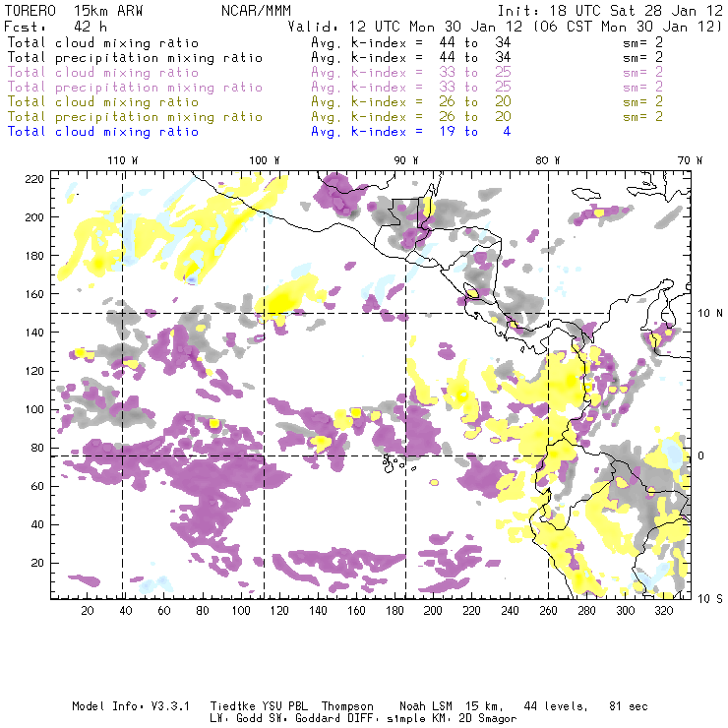728x728 pixels.
Task: Click the '100 W' longitude label
Action: [x=265, y=160]
